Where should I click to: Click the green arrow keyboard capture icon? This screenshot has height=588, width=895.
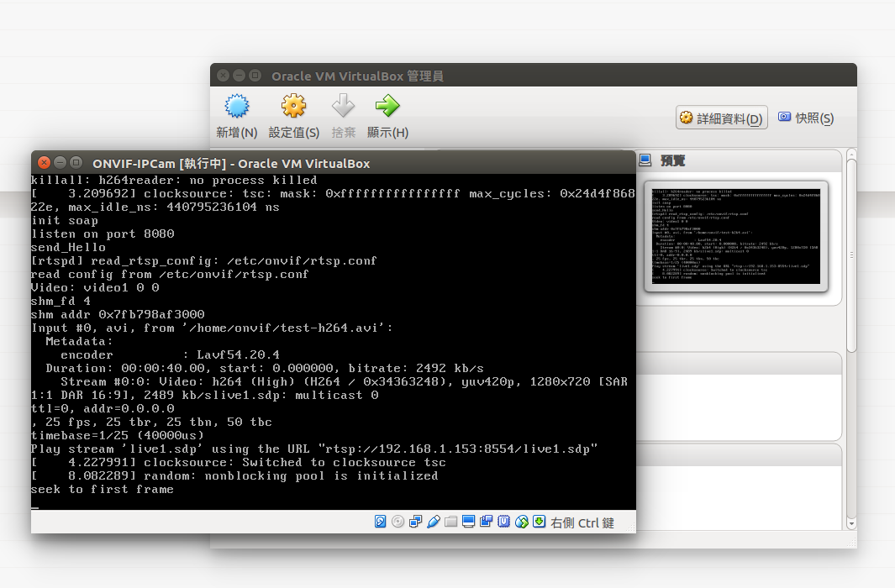coord(539,522)
